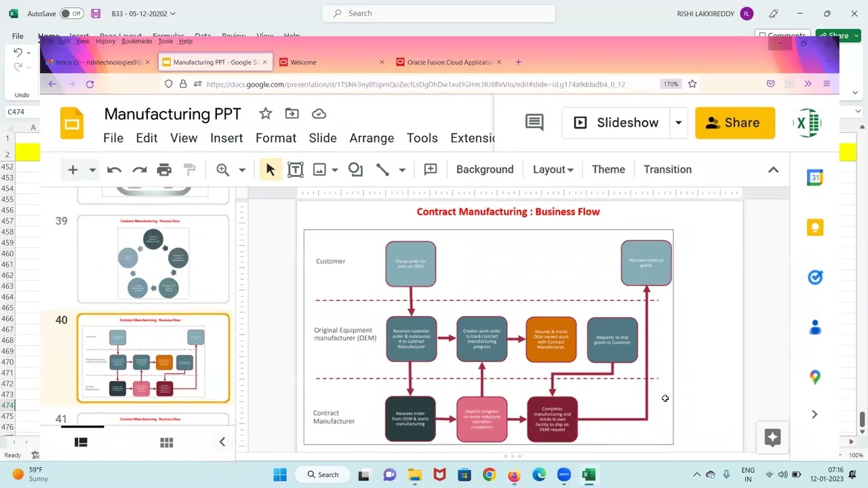Go back in Firefox
This screenshot has width=868, height=488.
pos(53,84)
